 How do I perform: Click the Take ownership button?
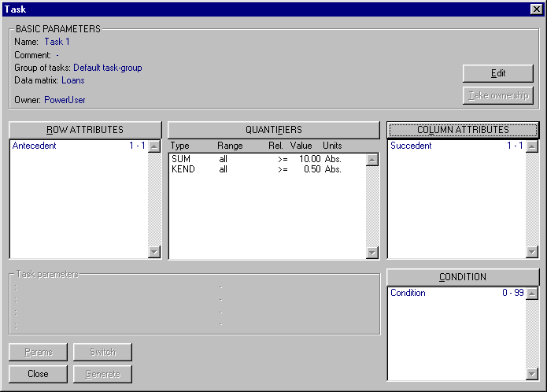[498, 95]
